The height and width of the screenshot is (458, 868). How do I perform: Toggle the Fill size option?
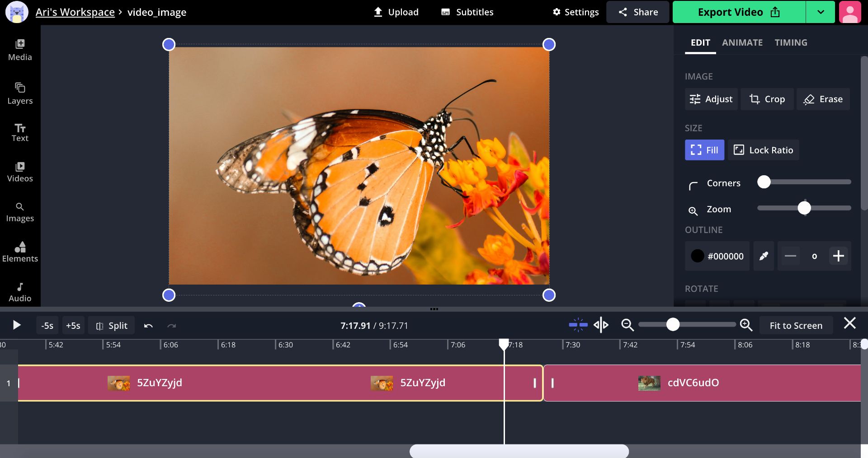(x=704, y=150)
